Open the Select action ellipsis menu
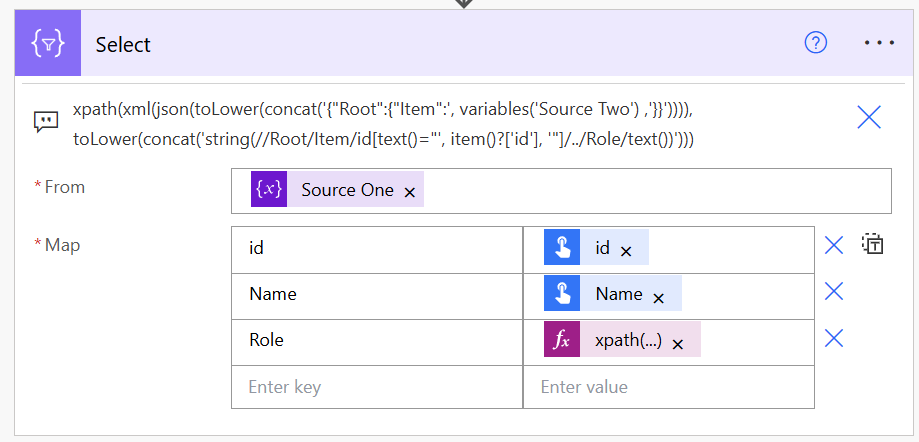 tap(879, 43)
